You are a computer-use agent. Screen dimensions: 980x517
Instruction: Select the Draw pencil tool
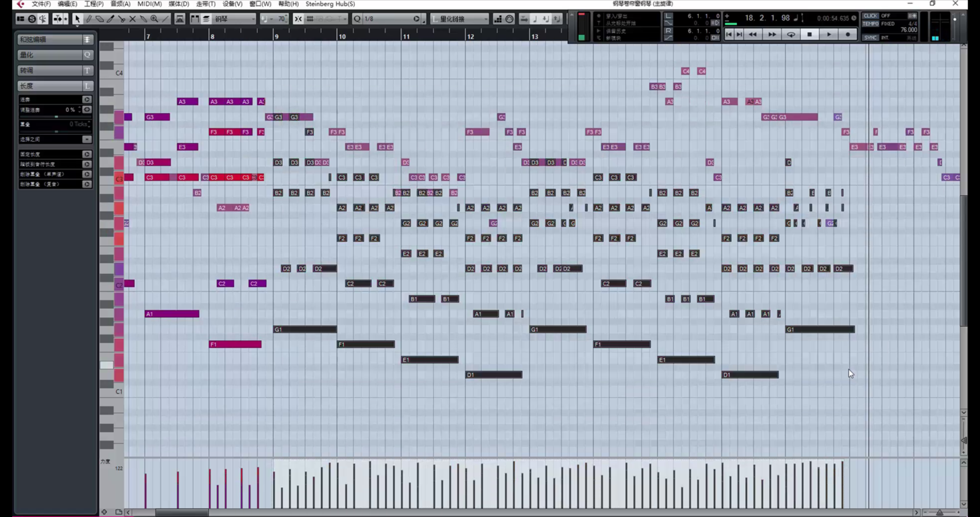[88, 19]
